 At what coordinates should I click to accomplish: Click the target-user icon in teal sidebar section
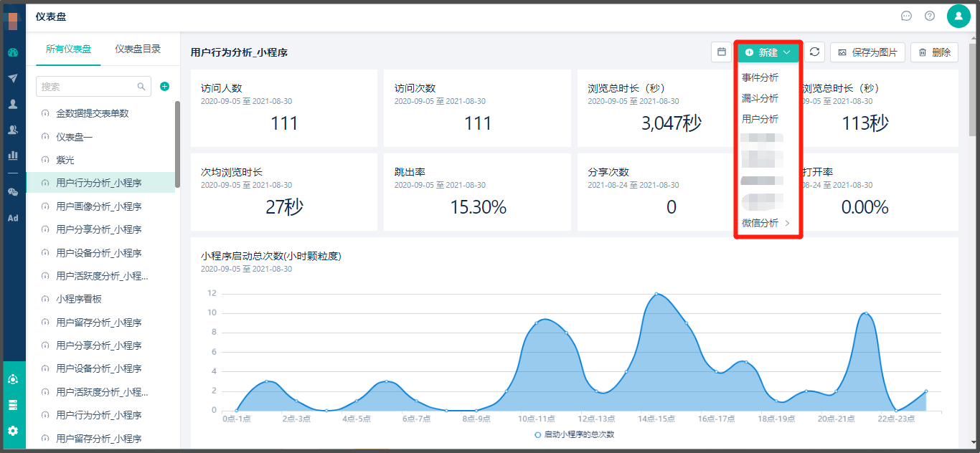click(x=13, y=379)
